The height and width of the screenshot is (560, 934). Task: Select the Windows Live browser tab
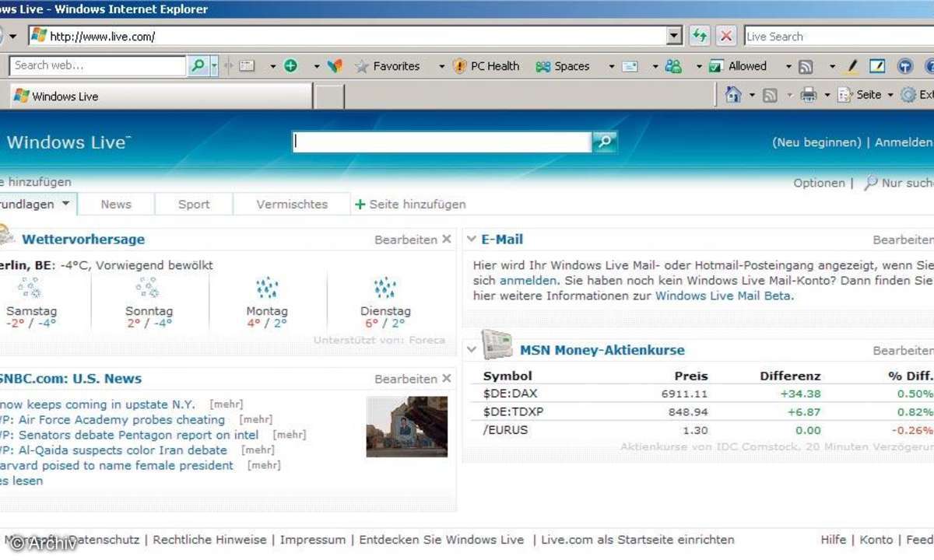160,96
